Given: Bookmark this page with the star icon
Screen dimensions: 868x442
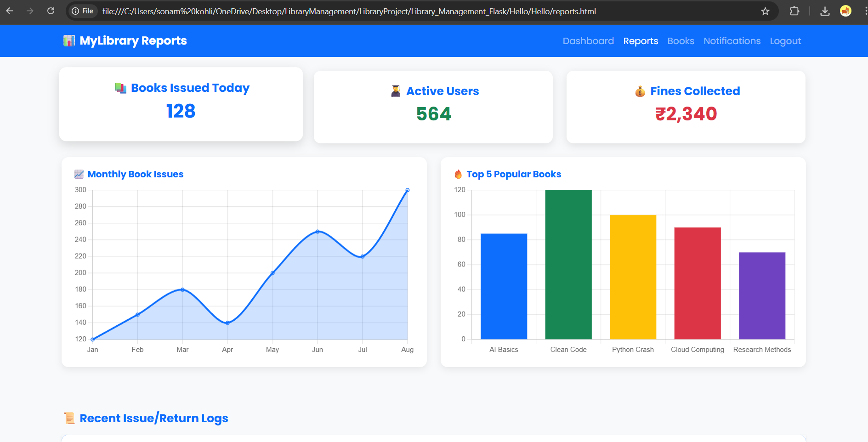Looking at the screenshot, I should (x=765, y=11).
